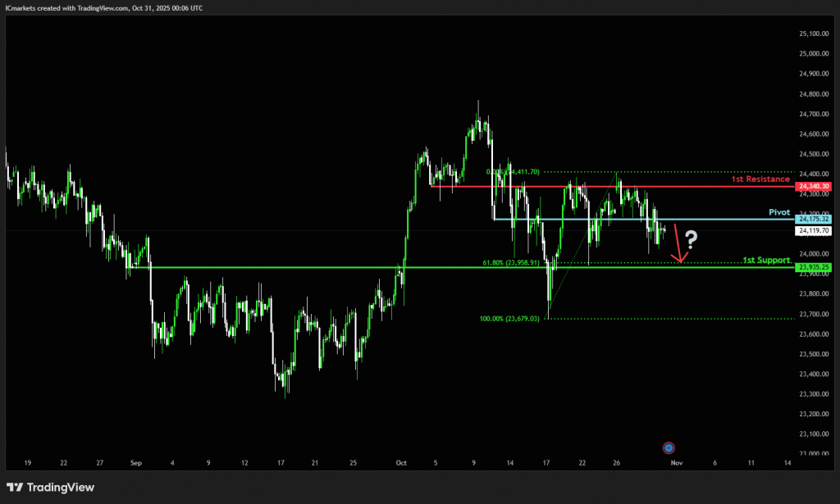
Task: Click the "1st Resistance" text label
Action: pyautogui.click(x=762, y=179)
